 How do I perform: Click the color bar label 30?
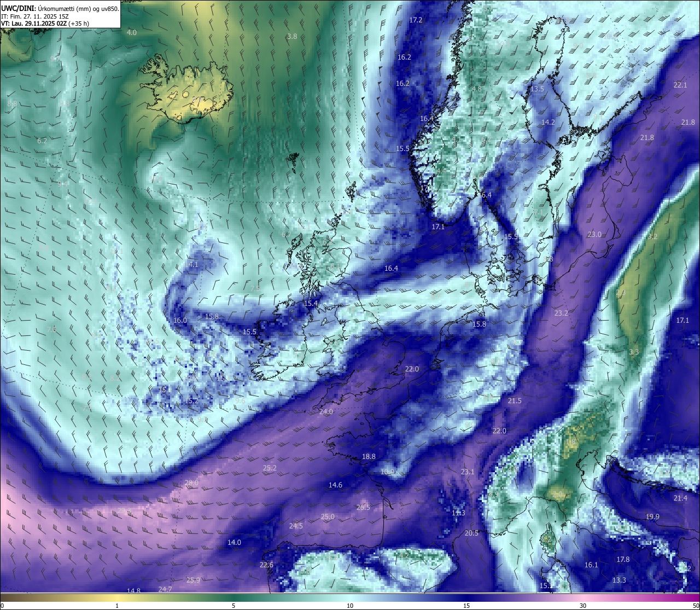pos(583,606)
